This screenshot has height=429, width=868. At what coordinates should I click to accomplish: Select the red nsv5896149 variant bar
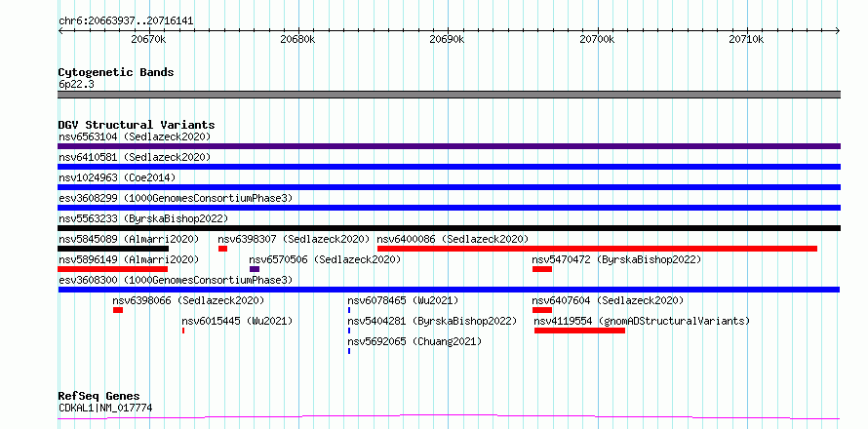[x=112, y=269]
